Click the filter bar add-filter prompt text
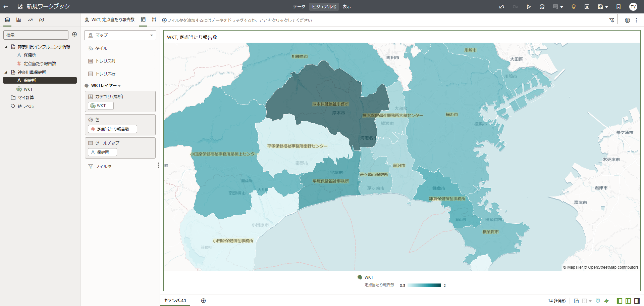The width and height of the screenshot is (644, 306). (239, 20)
